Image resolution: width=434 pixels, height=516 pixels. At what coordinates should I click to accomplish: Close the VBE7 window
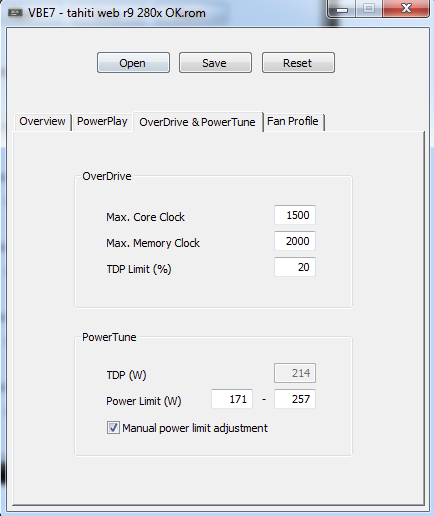coord(406,9)
